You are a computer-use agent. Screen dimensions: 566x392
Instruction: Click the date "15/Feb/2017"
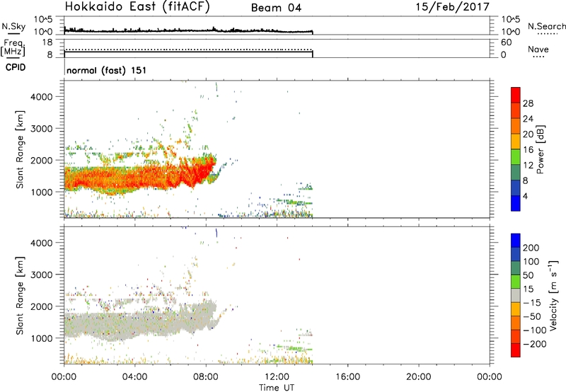pyautogui.click(x=452, y=7)
